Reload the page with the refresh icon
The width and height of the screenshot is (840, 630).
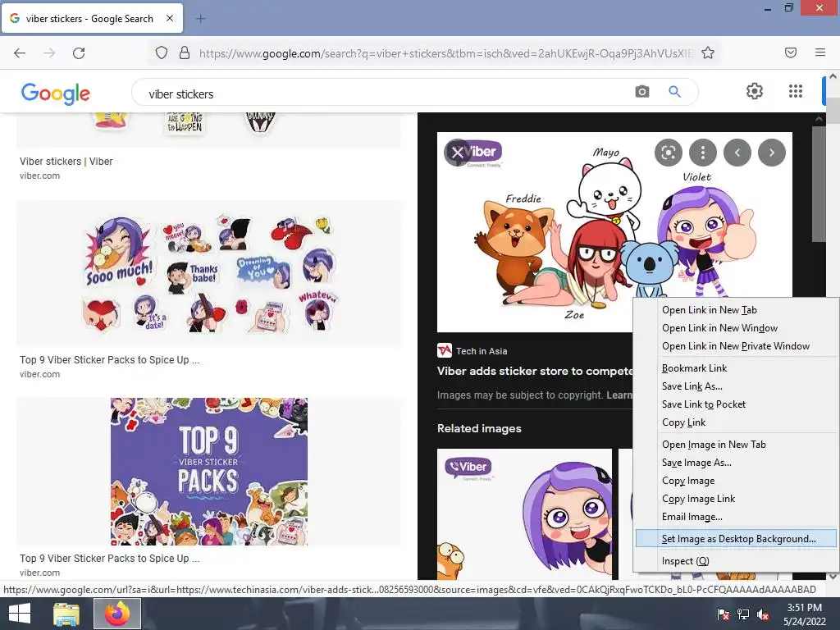coord(79,53)
